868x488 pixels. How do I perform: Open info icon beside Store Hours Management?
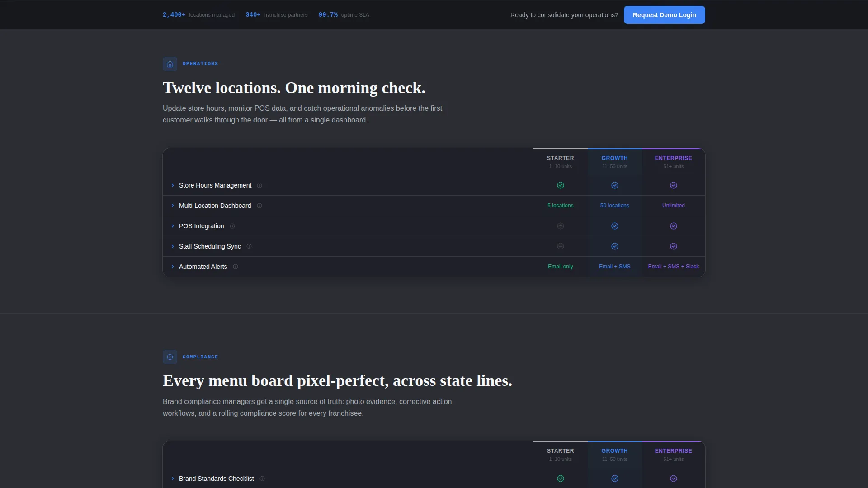click(x=259, y=185)
